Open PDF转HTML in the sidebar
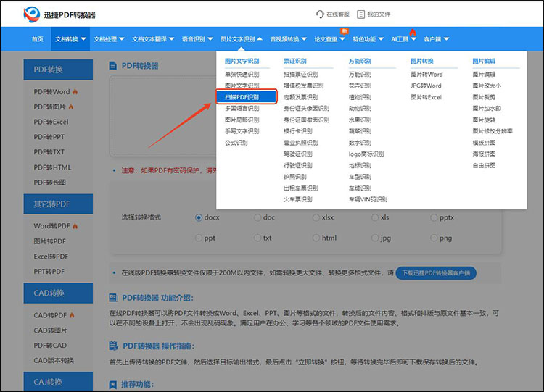The image size is (544, 392). 52,167
